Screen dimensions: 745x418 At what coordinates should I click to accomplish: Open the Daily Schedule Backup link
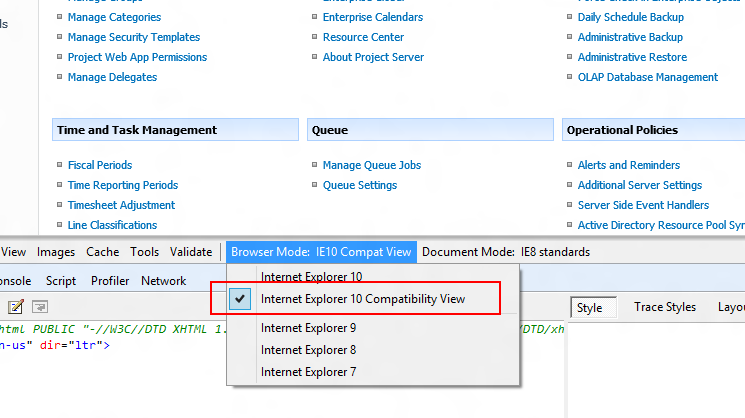click(630, 17)
